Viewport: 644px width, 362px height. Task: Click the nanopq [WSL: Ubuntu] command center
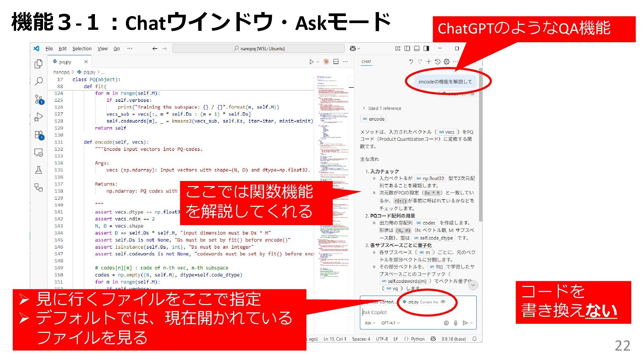pyautogui.click(x=259, y=49)
